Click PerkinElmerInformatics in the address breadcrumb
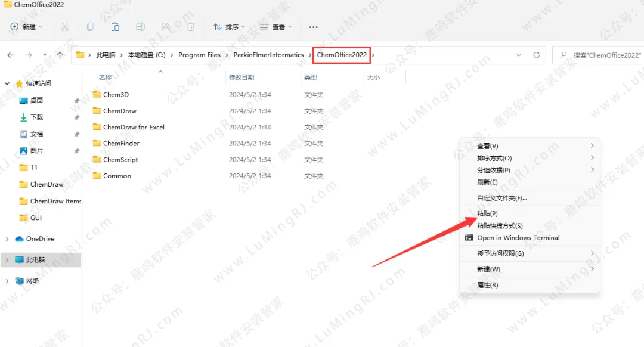 click(x=268, y=55)
